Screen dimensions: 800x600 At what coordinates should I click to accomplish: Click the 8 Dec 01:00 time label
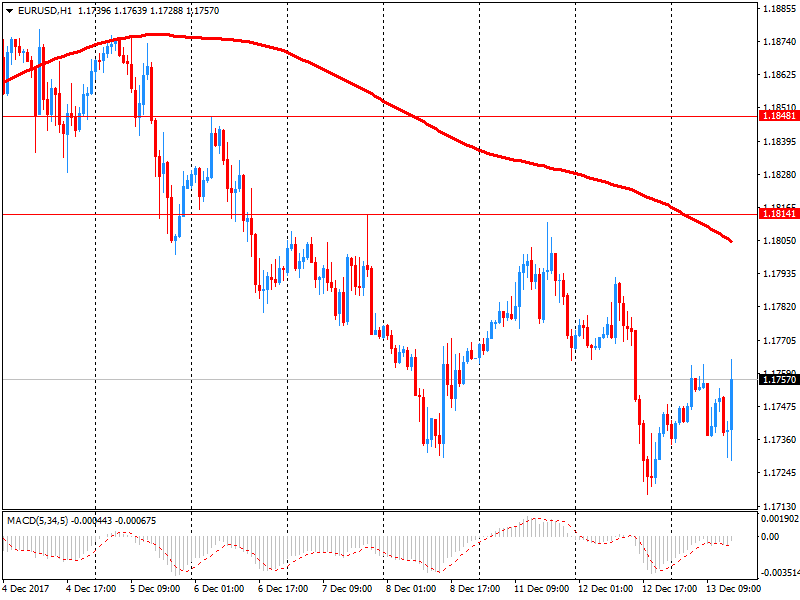(x=411, y=589)
